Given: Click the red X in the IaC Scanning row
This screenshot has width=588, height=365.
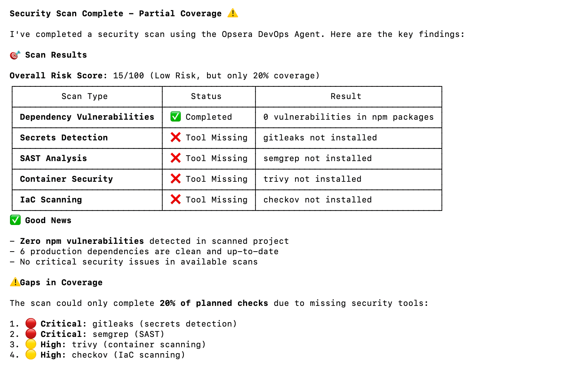Looking at the screenshot, I should 176,199.
